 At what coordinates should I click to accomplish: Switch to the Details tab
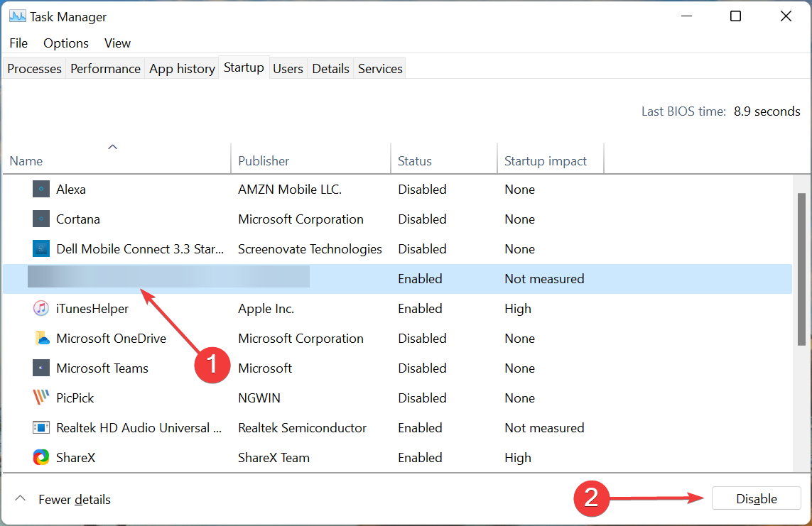tap(330, 69)
